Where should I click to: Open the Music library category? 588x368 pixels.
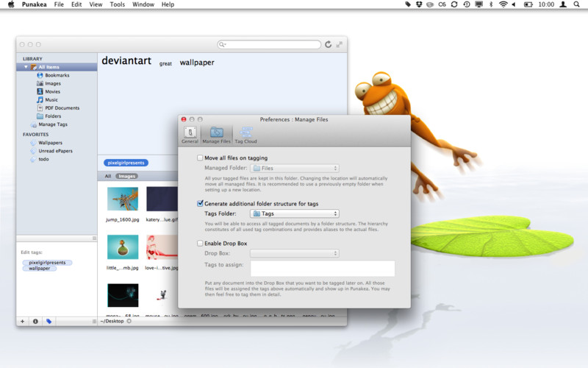click(51, 99)
